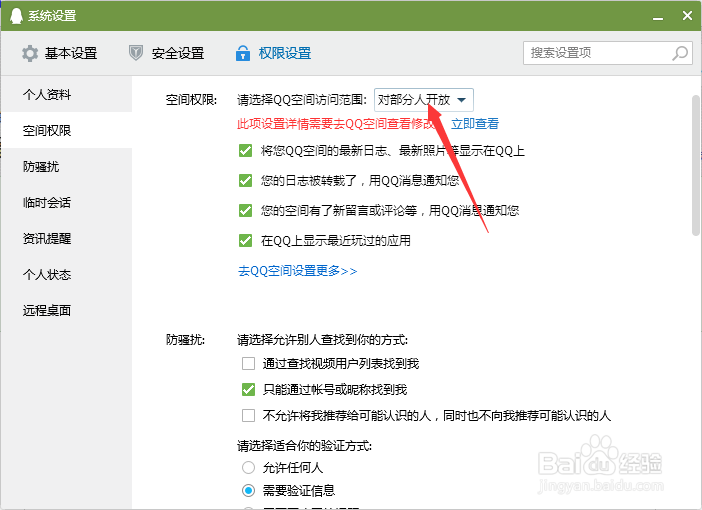Click the magnifier icon in search box

(x=680, y=53)
